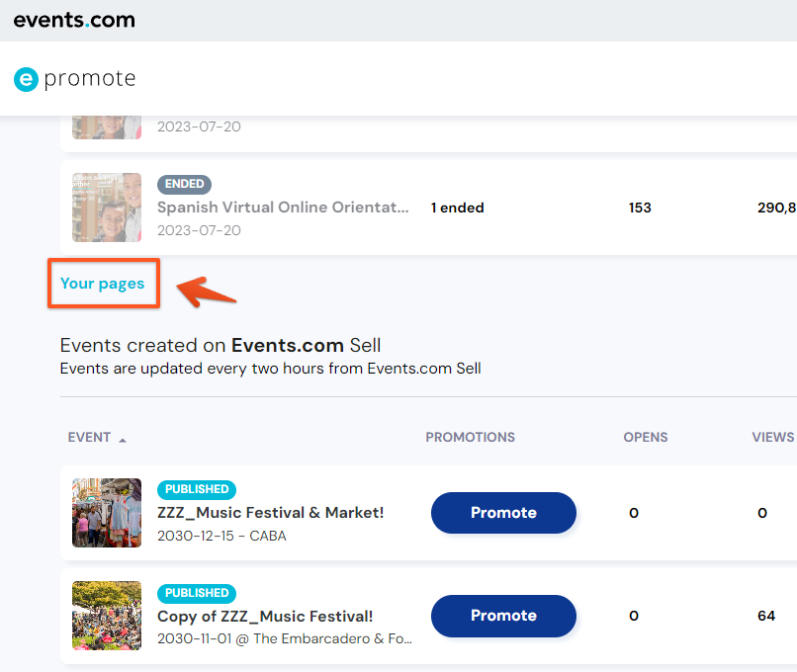Promote the ZZZ_Music Festival & Market! event
The height and width of the screenshot is (672, 797).
pos(503,513)
